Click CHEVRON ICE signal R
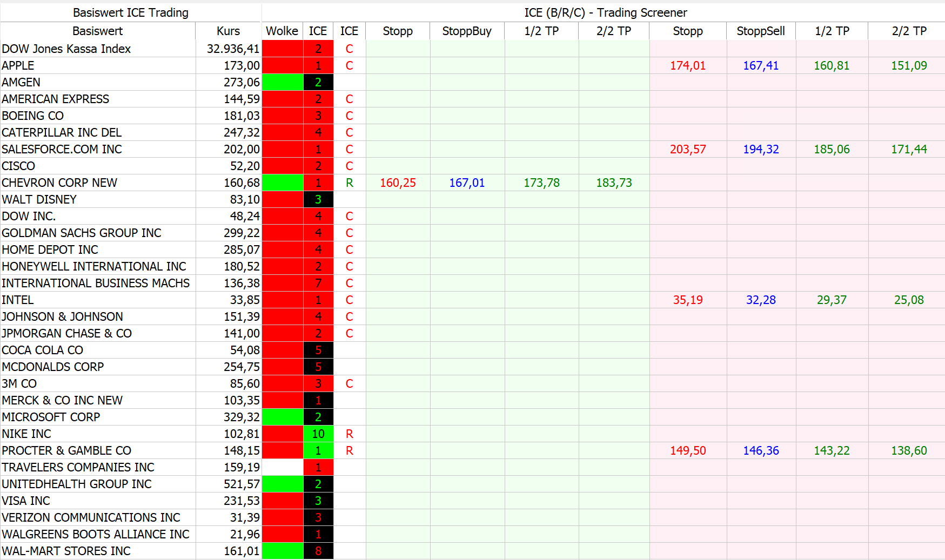Screen dimensions: 945x560 point(349,183)
